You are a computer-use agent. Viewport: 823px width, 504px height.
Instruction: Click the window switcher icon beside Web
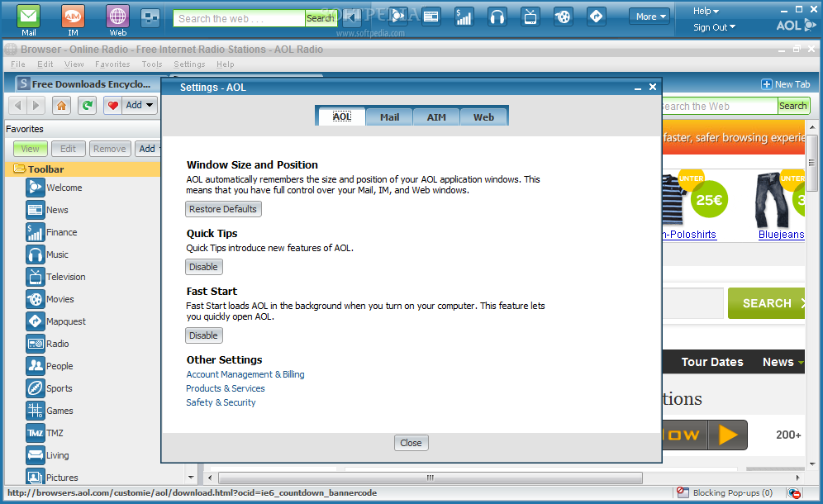(150, 18)
